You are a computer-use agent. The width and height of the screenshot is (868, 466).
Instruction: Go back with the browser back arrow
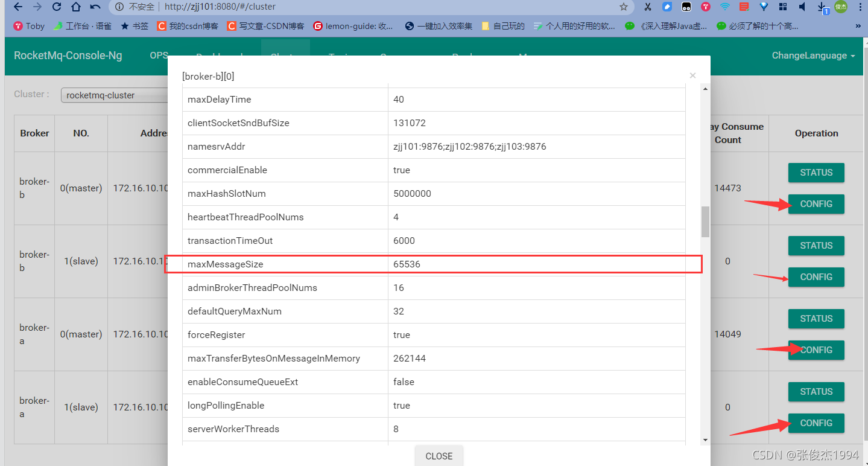(x=18, y=7)
